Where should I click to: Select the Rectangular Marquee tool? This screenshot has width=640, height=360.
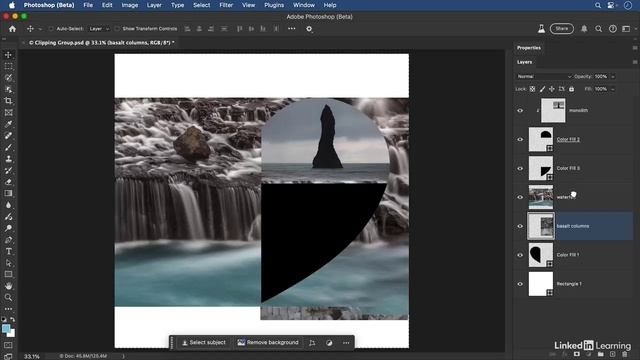pyautogui.click(x=8, y=66)
